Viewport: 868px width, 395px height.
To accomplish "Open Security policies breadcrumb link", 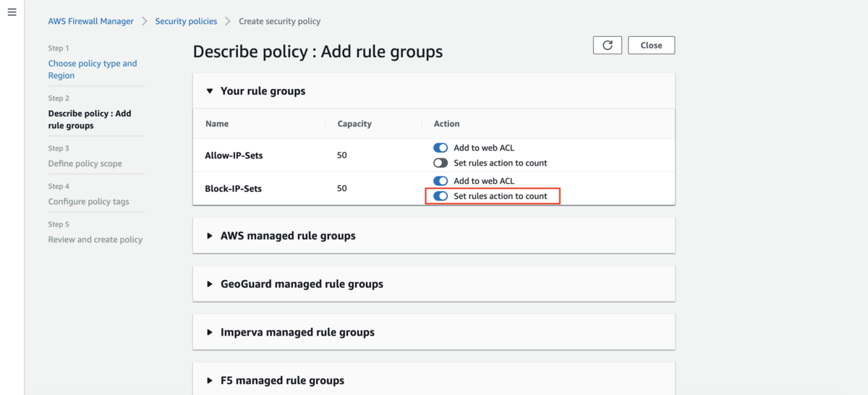I will (x=186, y=21).
